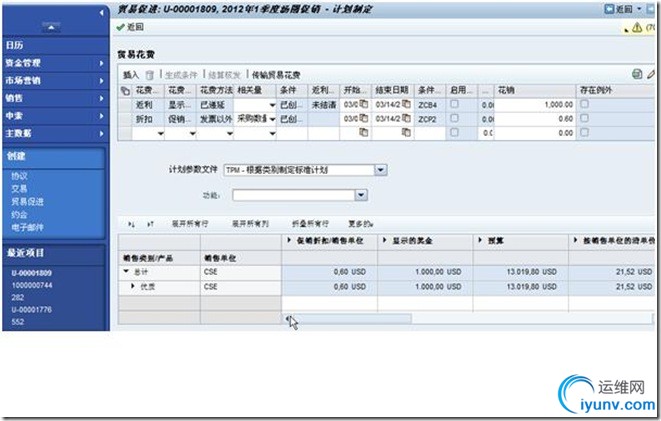This screenshot has height=421, width=661.
Task: Expand 显示的奖金 column group
Action: pyautogui.click(x=384, y=240)
